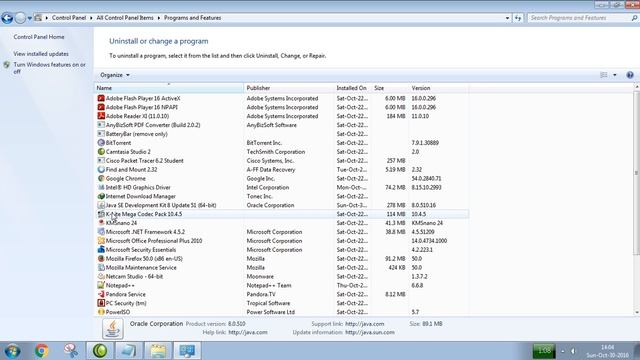The height and width of the screenshot is (360, 640).
Task: Open the Organize dropdown menu
Action: 115,75
